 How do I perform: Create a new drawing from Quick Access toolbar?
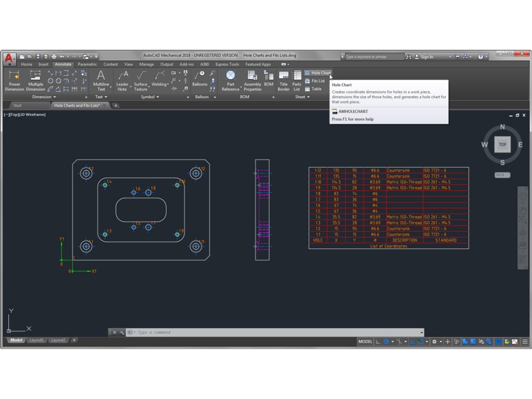[22, 57]
